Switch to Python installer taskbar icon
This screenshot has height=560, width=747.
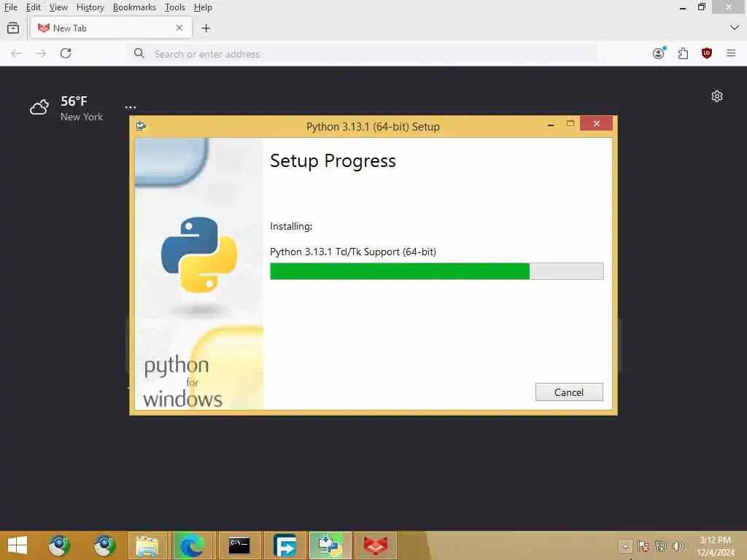(330, 545)
